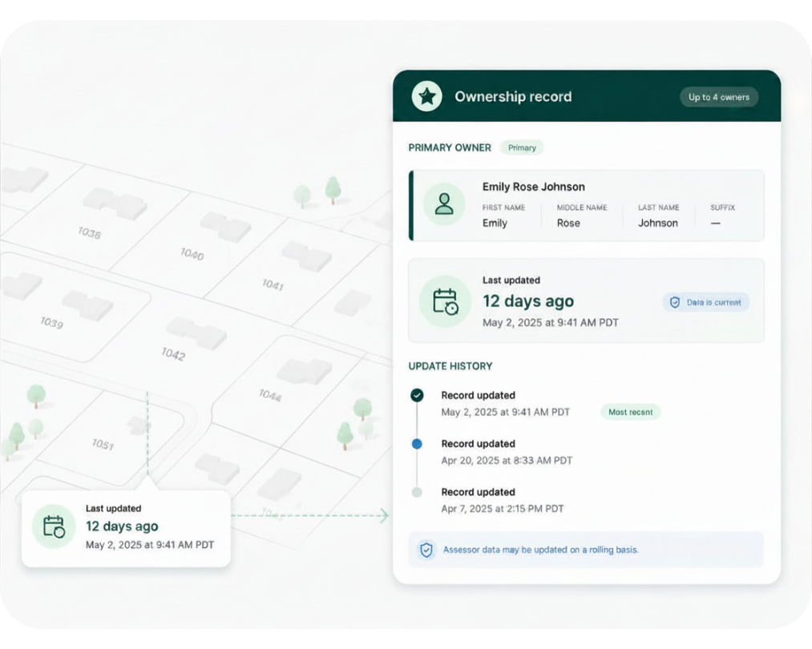
Task: Click 'Apr 7, 2025 at 2:15 PM PDT' history entry
Action: 502,509
